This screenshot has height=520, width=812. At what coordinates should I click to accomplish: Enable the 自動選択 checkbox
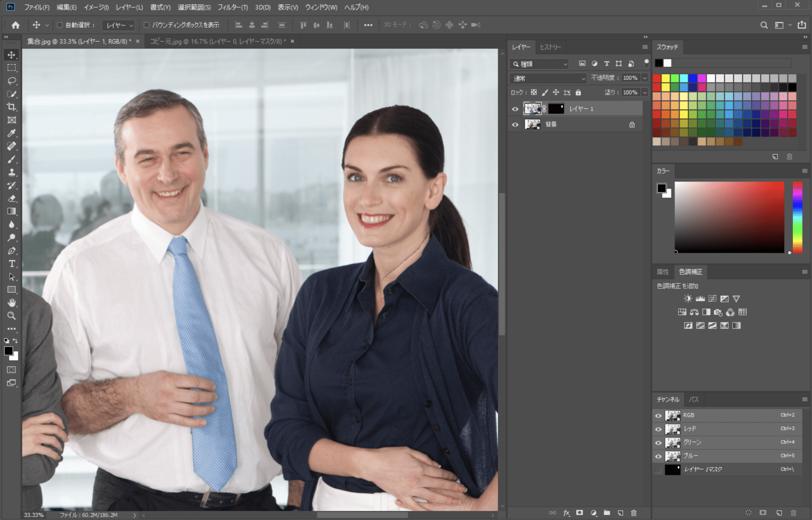60,25
